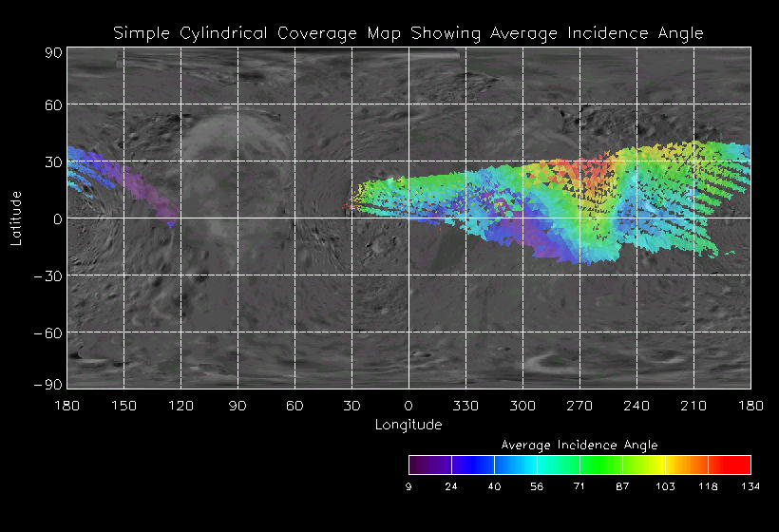This screenshot has width=779, height=532.
Task: Click the longitude tick label '240'
Action: click(x=636, y=406)
